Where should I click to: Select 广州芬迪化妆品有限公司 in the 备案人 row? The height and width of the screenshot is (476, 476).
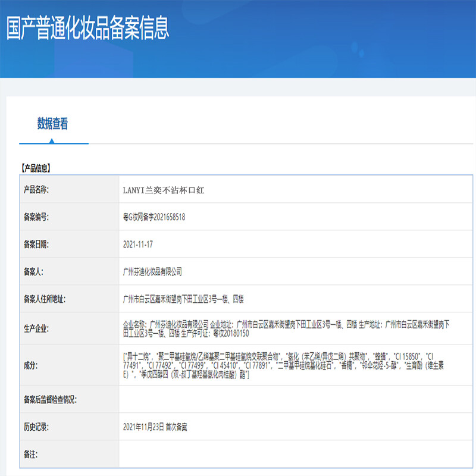[x=152, y=272]
